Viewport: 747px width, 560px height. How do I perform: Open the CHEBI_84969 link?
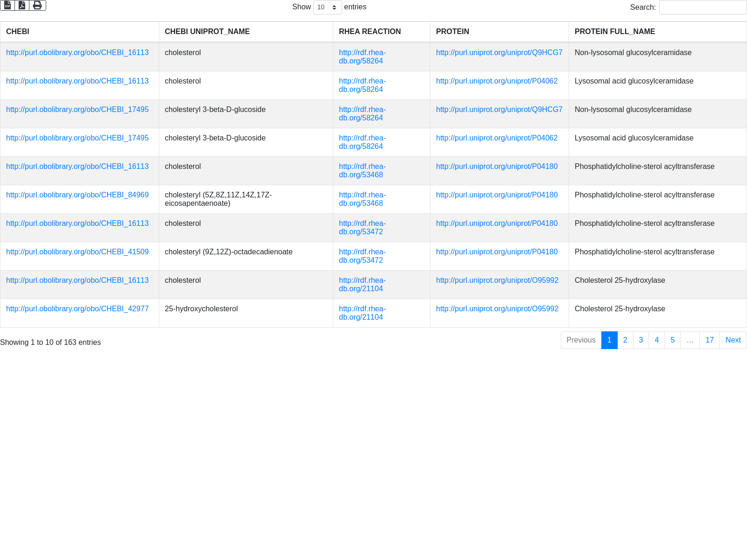pyautogui.click(x=78, y=195)
